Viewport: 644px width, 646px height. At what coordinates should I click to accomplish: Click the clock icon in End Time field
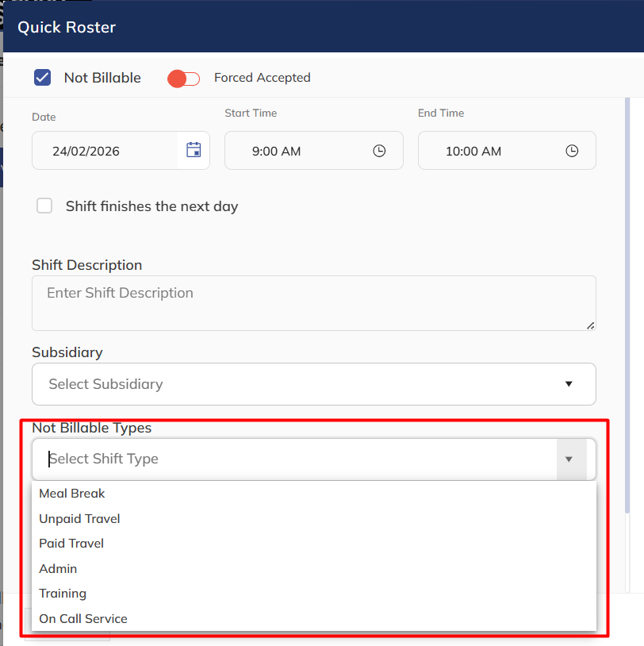coord(572,151)
